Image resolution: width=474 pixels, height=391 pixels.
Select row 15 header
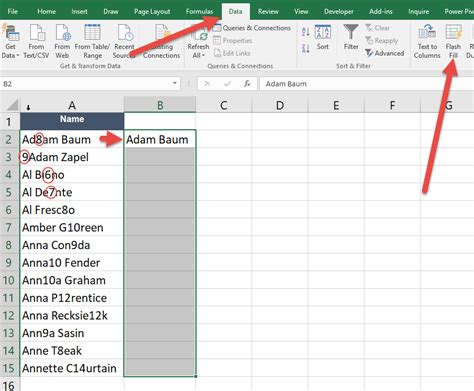(9, 368)
